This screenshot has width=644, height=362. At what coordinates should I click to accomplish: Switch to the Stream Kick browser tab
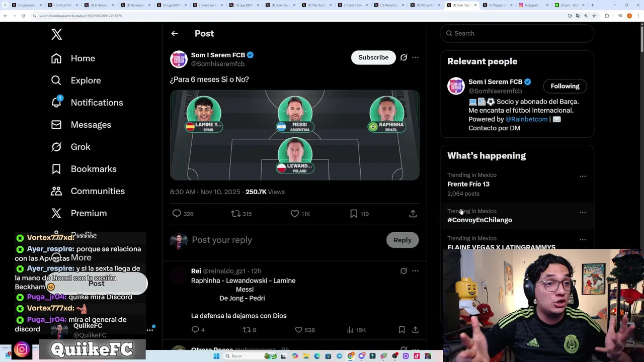tap(569, 5)
